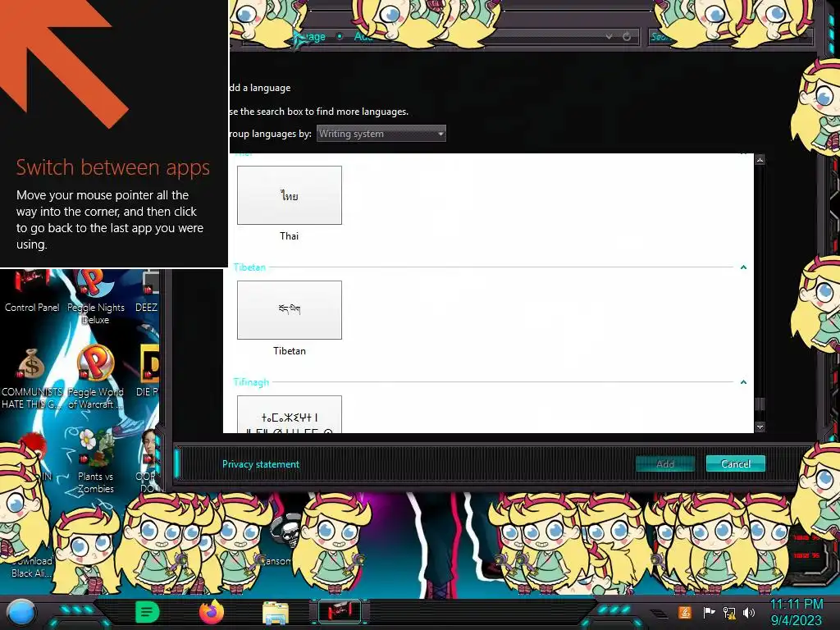Select the Peggle World of Warcraft icon
This screenshot has width=840, height=630.
tap(95, 377)
